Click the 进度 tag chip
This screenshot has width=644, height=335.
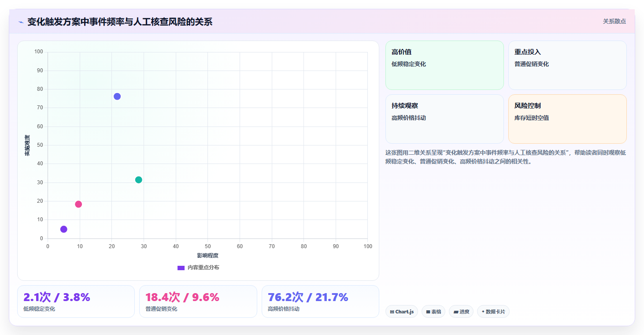(461, 312)
